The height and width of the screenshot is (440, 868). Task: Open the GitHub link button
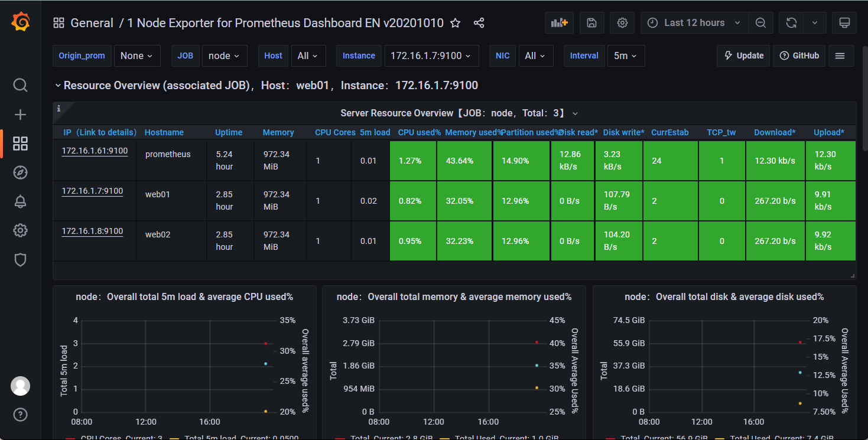click(x=799, y=56)
